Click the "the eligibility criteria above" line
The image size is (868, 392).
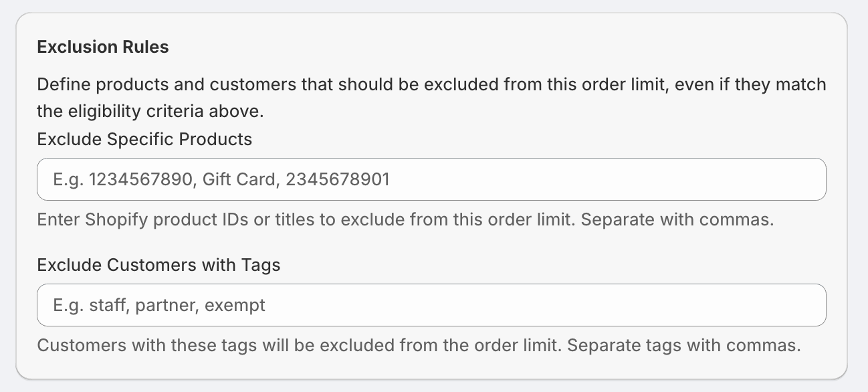[150, 112]
